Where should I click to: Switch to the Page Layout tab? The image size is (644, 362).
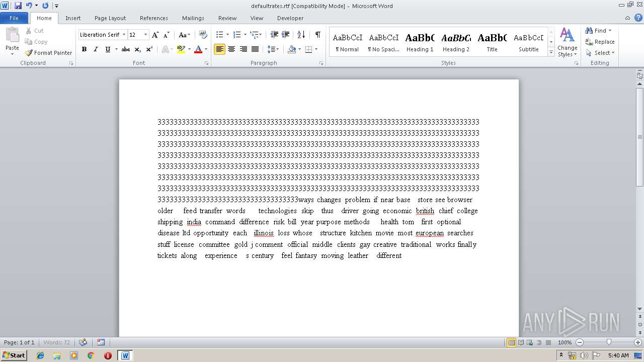[110, 18]
